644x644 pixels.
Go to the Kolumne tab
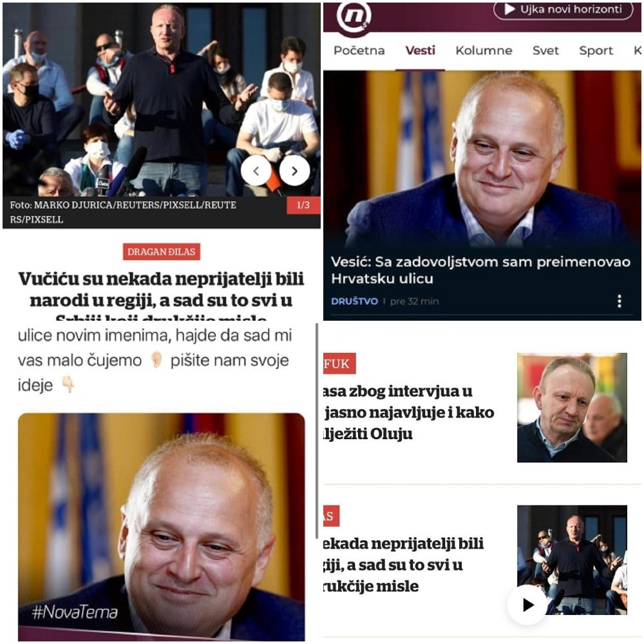(x=484, y=50)
